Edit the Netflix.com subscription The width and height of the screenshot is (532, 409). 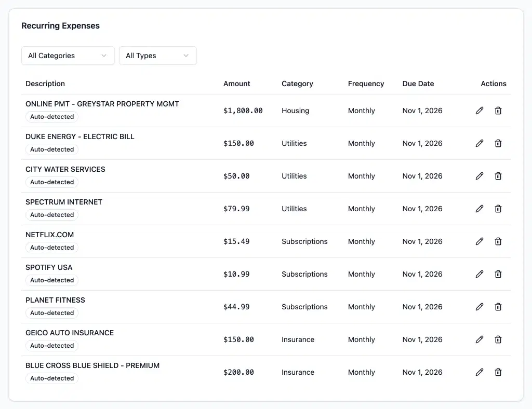pyautogui.click(x=480, y=241)
